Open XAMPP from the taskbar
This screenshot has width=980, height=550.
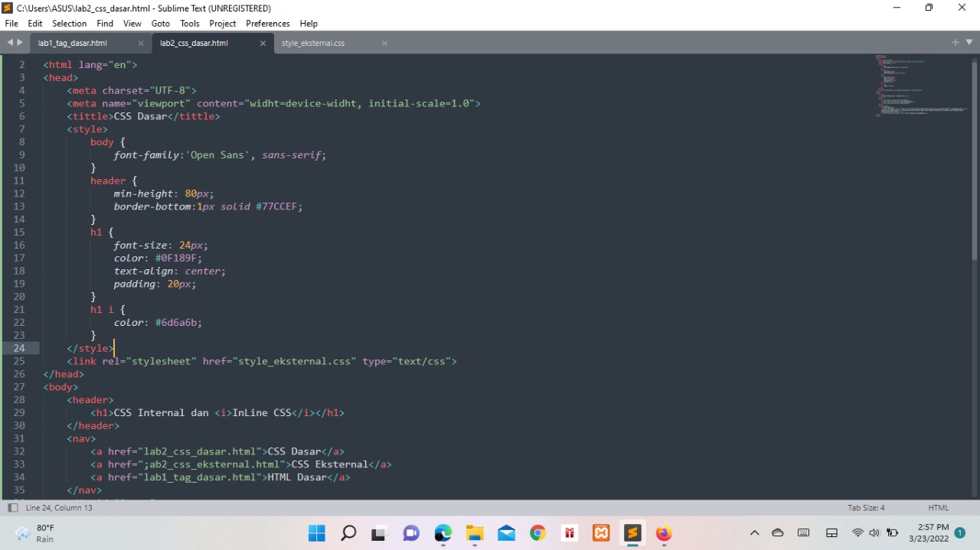[x=601, y=533]
